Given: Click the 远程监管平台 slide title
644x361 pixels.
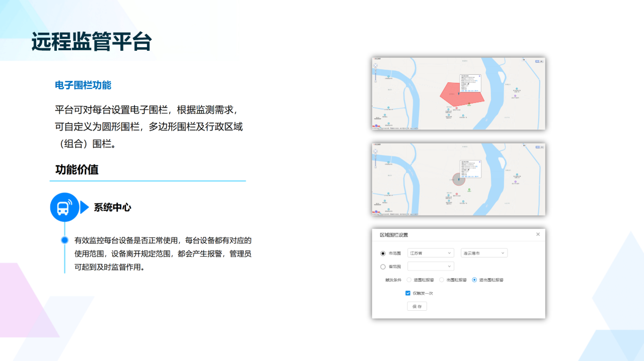Looking at the screenshot, I should tap(91, 41).
